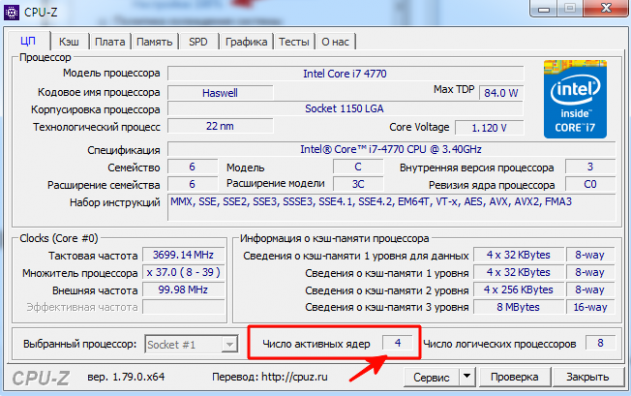Open the Память tab
631x396 pixels.
[x=155, y=42]
